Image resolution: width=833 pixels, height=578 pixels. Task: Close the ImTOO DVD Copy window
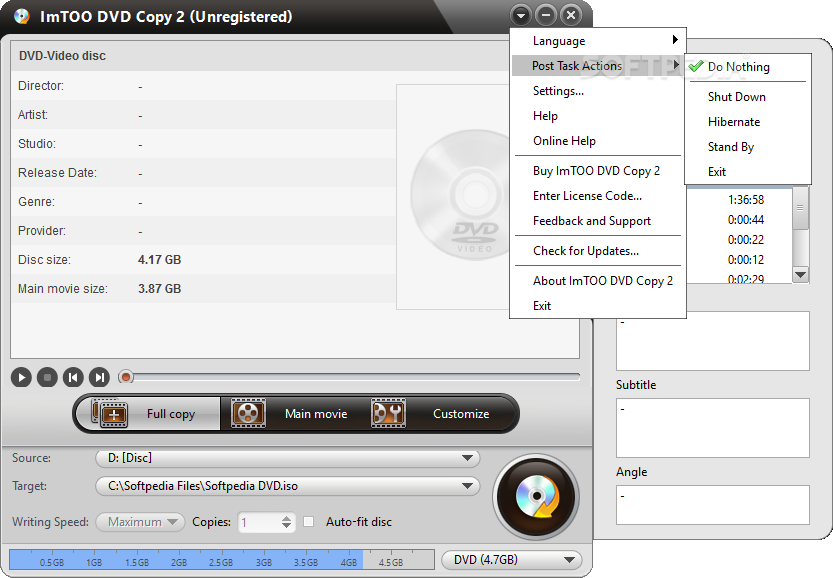tap(571, 15)
